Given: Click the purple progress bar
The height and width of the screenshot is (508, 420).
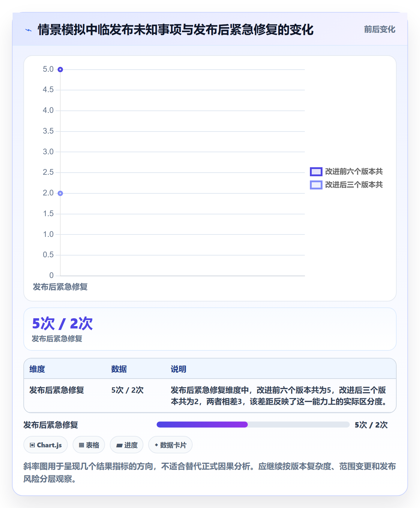Looking at the screenshot, I should point(202,425).
